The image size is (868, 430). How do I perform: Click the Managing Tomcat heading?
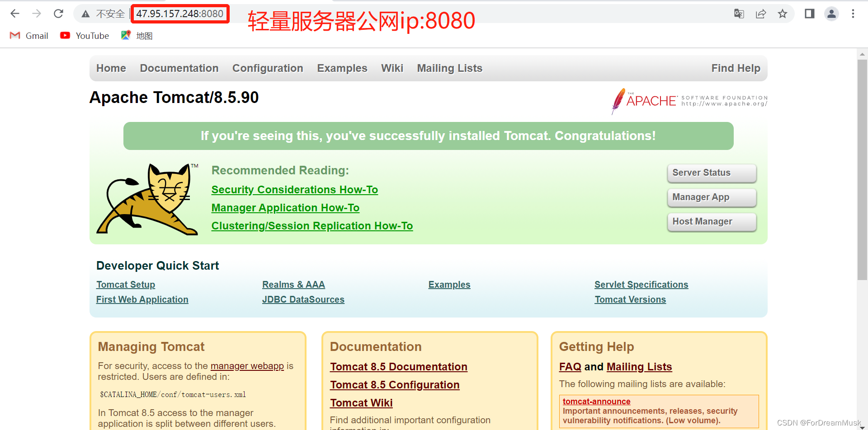(x=151, y=346)
